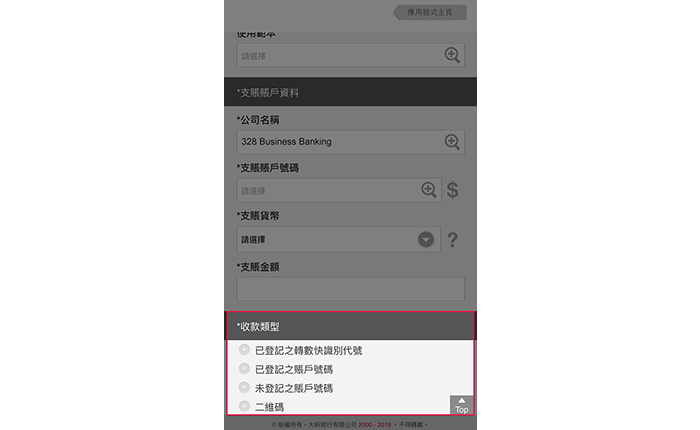Select 已登記之賬戶號碼 radio option
700x430 pixels.
[244, 368]
